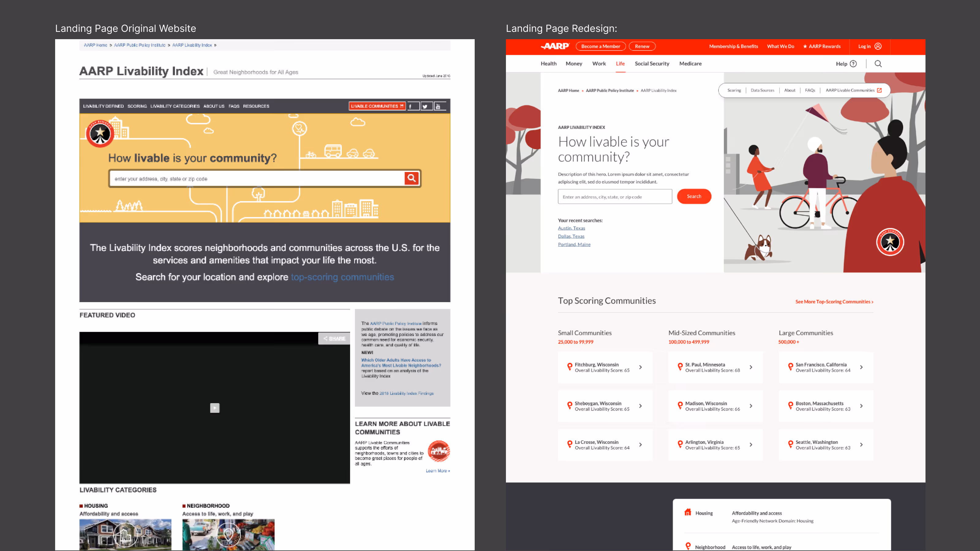Expand the Boston, Massachusetts card chevron
The width and height of the screenshot is (980, 551).
point(861,406)
